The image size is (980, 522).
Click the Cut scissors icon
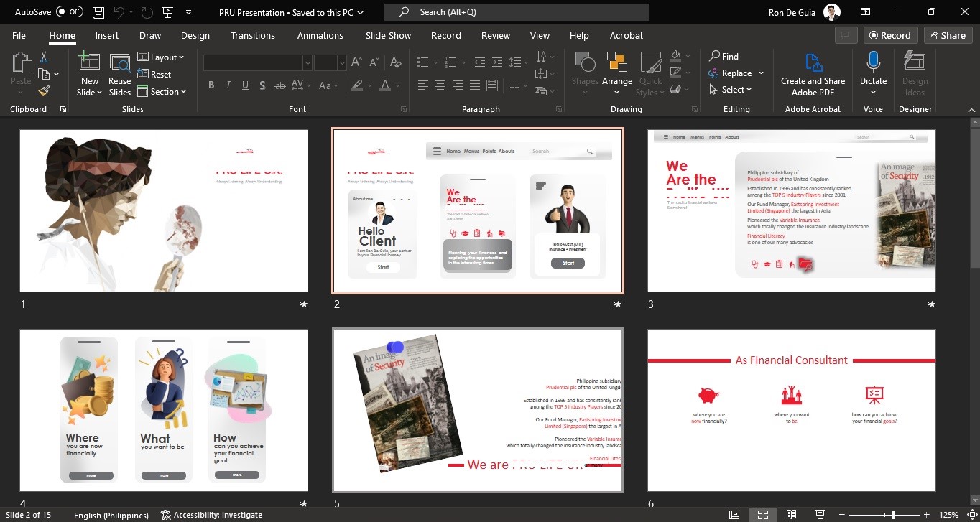coord(44,57)
